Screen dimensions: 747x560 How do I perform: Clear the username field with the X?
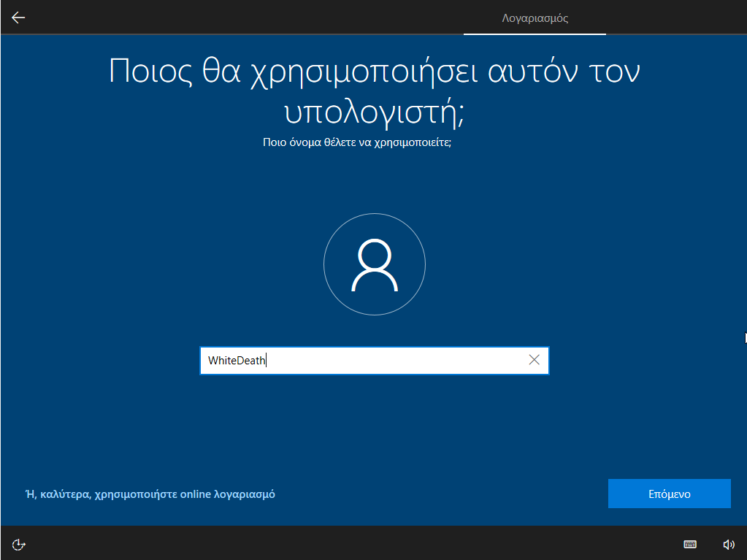[x=534, y=360]
